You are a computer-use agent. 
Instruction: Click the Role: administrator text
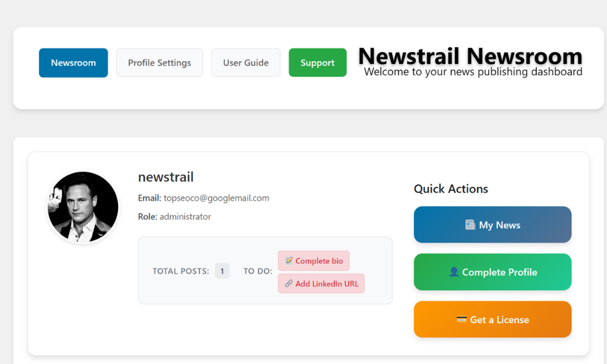pos(174,217)
